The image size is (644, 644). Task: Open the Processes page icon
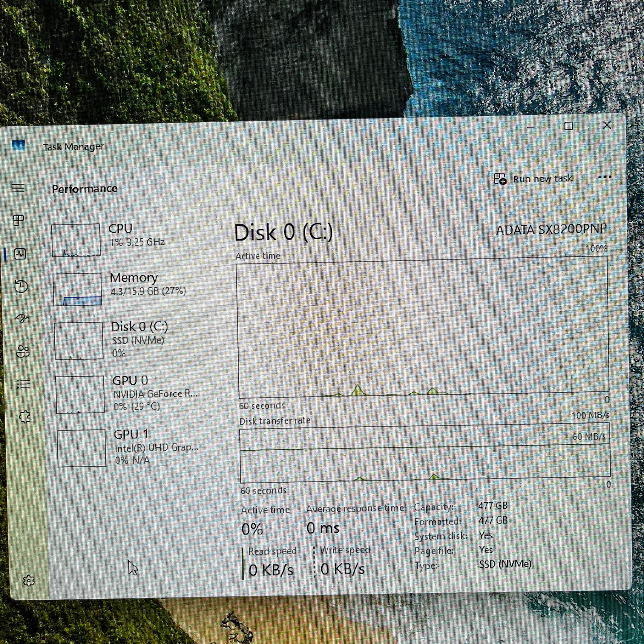19,220
